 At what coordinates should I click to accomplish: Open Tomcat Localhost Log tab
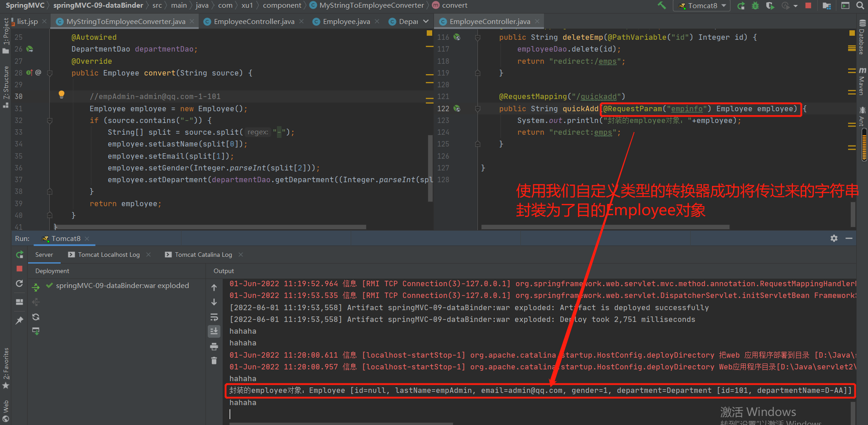(x=109, y=255)
